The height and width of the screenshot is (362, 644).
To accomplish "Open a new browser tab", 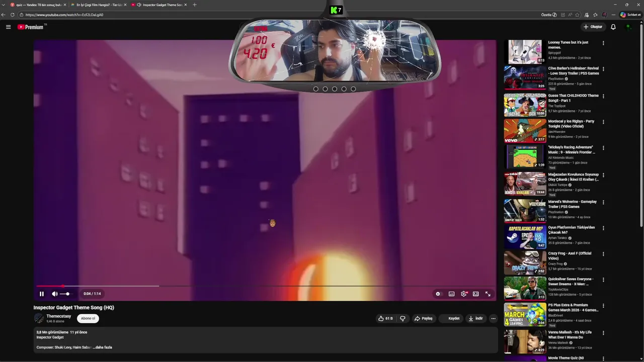I will [195, 5].
